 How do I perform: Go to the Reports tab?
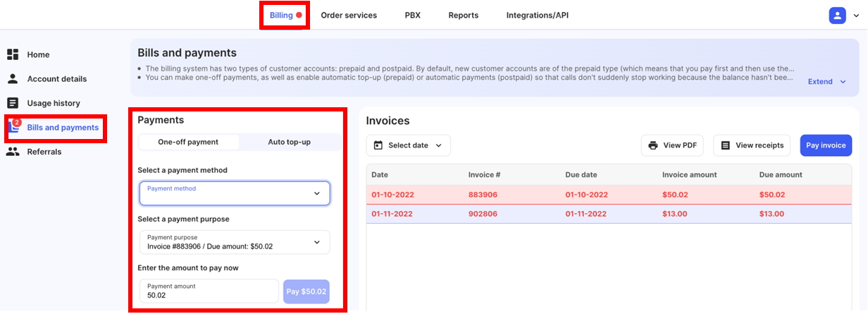pyautogui.click(x=463, y=15)
